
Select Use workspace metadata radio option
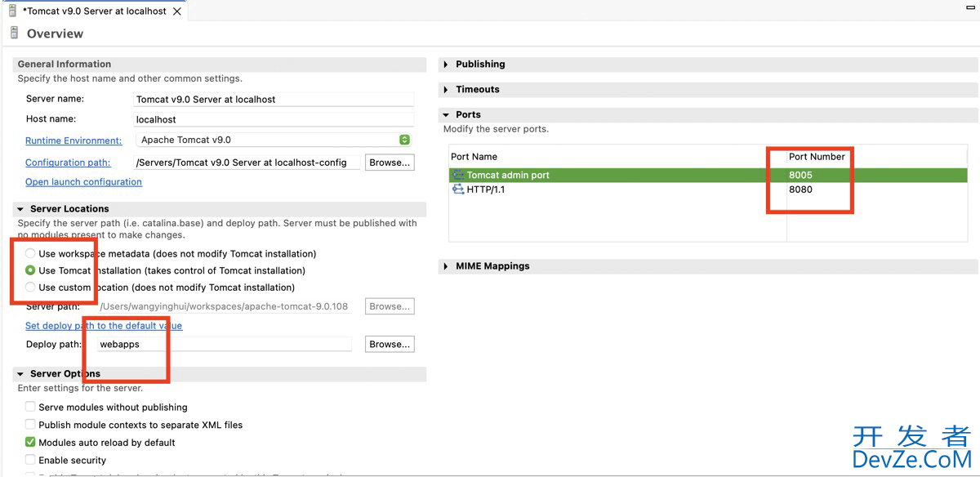30,253
